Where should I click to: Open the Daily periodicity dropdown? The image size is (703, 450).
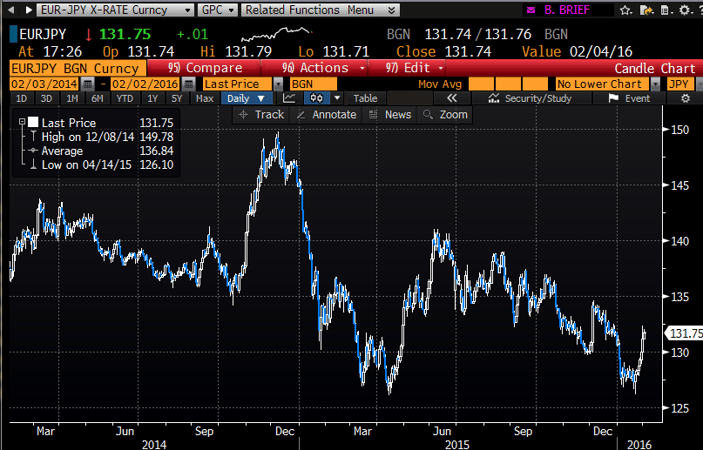click(246, 99)
